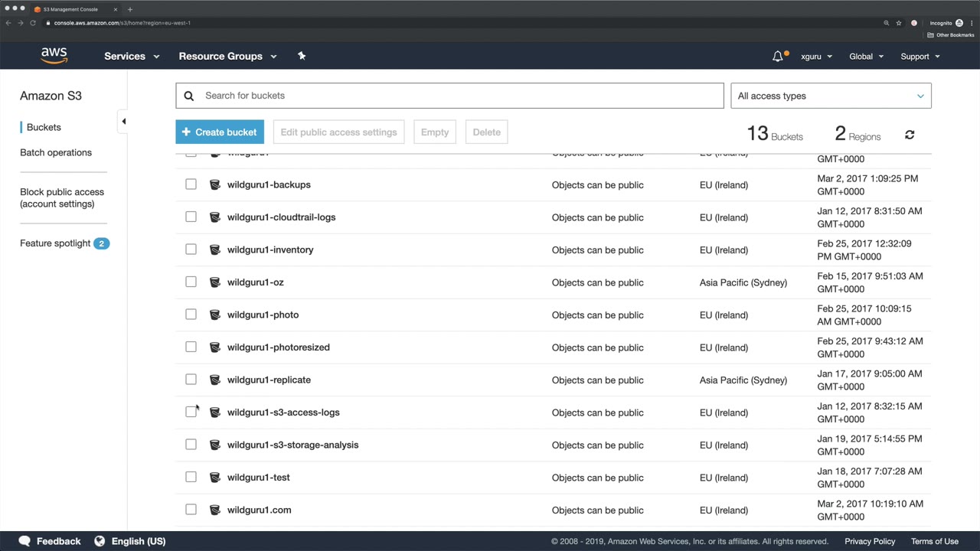
Task: Click the Empty button
Action: (435, 132)
